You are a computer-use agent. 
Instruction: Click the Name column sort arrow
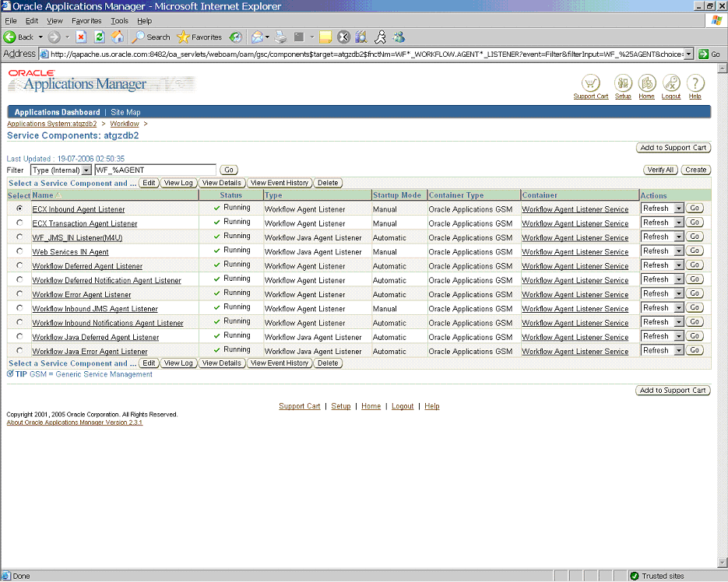(x=58, y=195)
